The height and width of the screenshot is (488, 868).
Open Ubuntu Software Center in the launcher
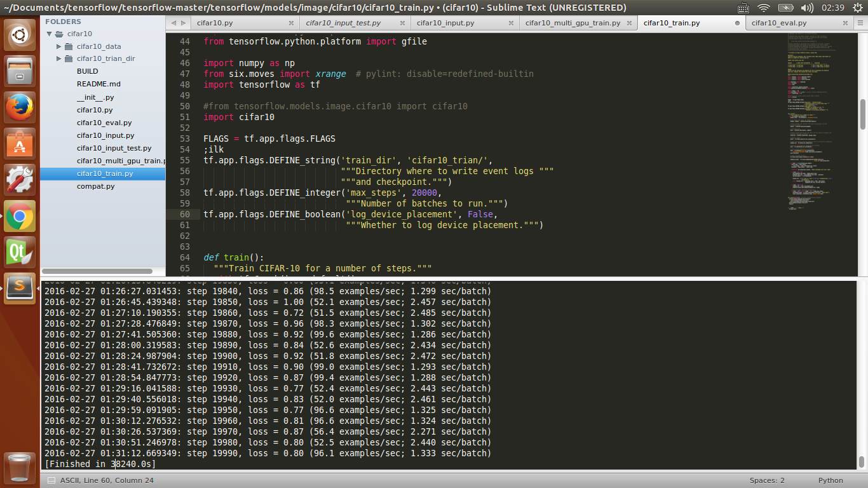[20, 144]
